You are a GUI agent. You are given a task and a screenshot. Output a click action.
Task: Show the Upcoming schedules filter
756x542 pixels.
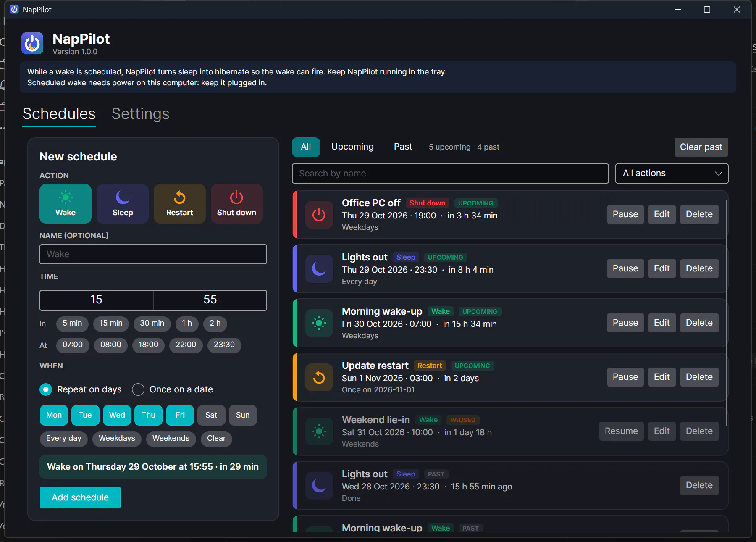(352, 147)
